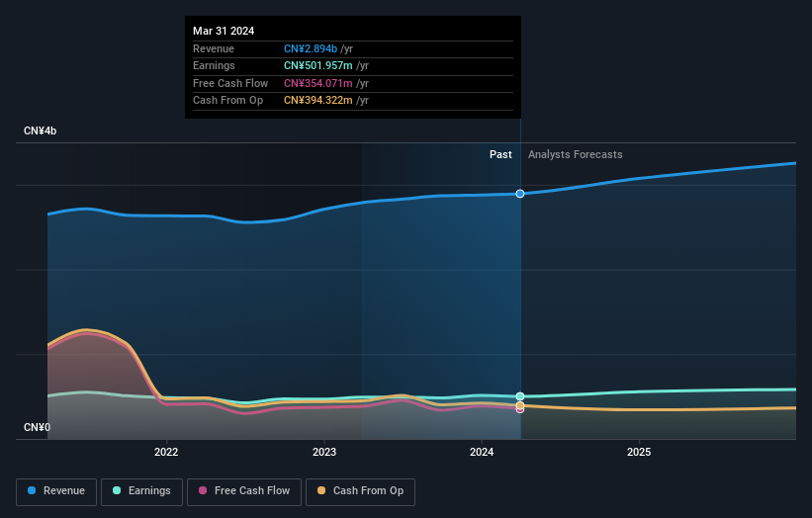Click the Free Cash Flow row label in tooltip
Screen dimensions: 812x518
tap(230, 83)
